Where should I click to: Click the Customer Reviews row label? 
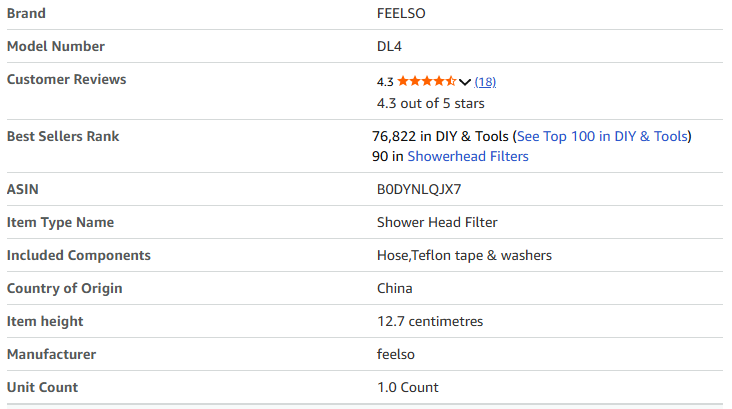click(67, 79)
